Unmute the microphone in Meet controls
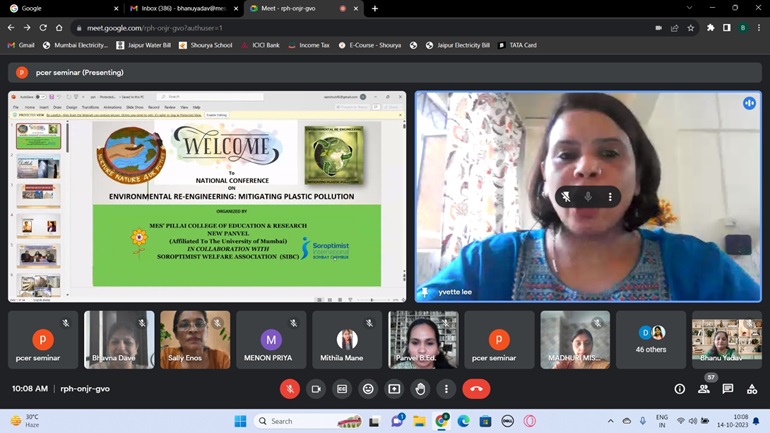This screenshot has height=433, width=770. coord(290,389)
